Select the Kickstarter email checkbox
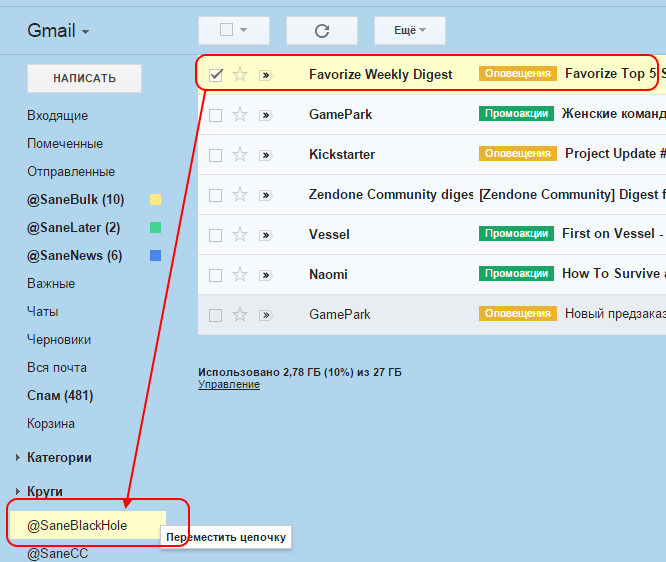This screenshot has width=666, height=562. 215,155
